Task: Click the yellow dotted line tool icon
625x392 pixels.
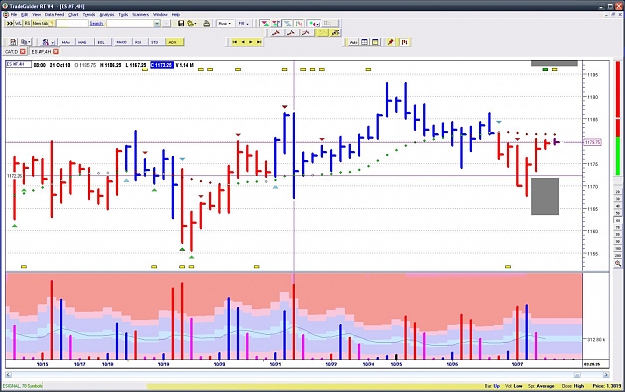Action: (335, 33)
